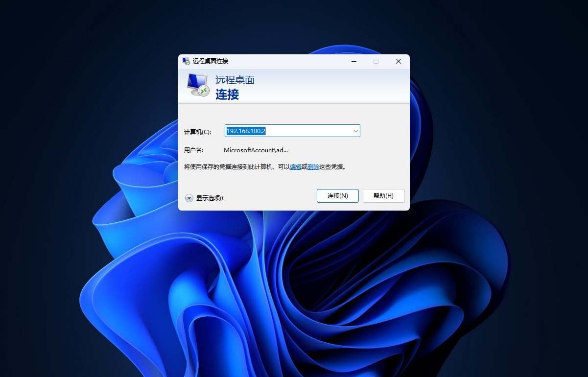Click the 连接(N) button
The image size is (588, 377).
click(x=338, y=196)
